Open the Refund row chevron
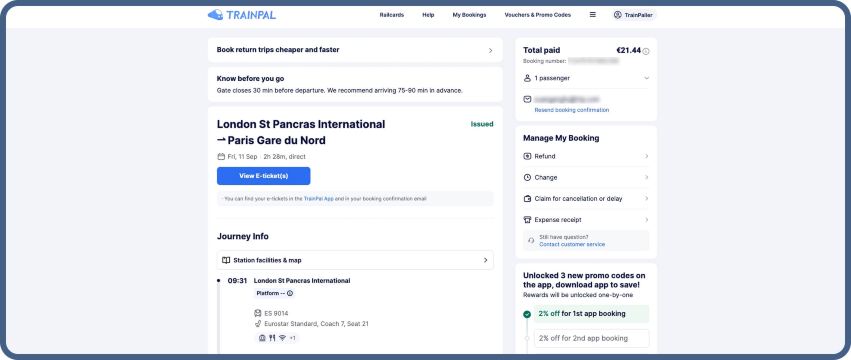 [x=646, y=156]
